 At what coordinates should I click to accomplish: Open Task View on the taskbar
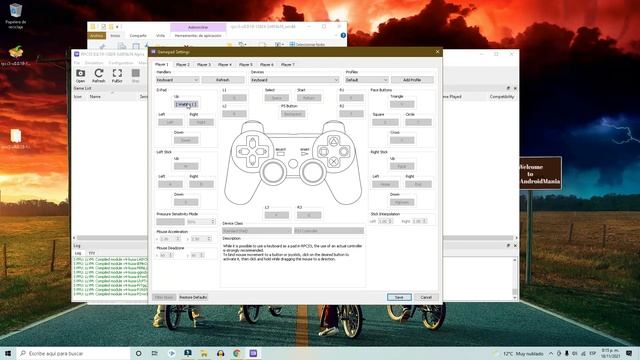[x=155, y=353]
